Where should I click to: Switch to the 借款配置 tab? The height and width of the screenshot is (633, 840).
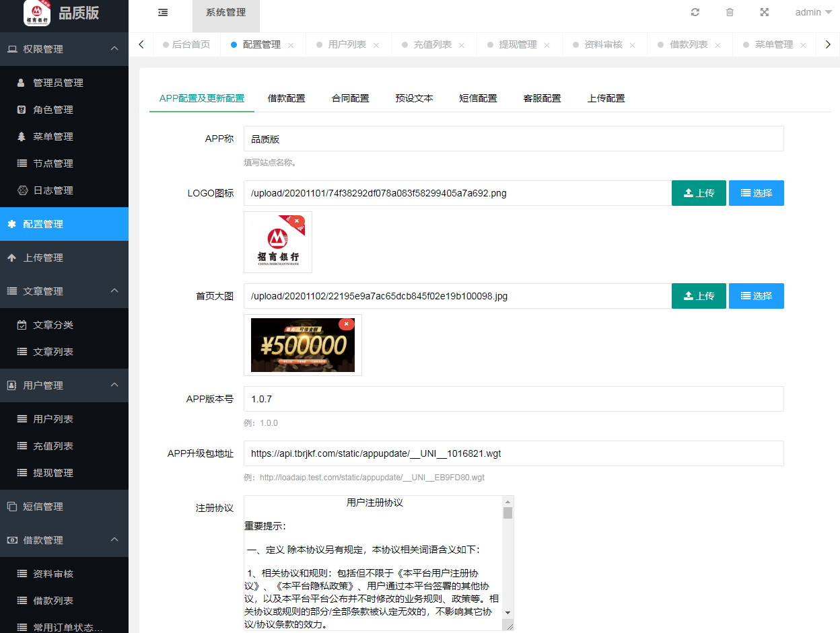(286, 98)
